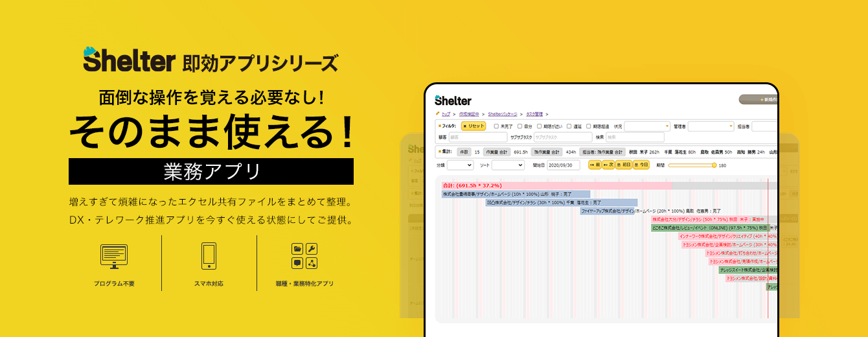Click the Shelter logo inside the app window
The width and height of the screenshot is (868, 337).
(453, 100)
